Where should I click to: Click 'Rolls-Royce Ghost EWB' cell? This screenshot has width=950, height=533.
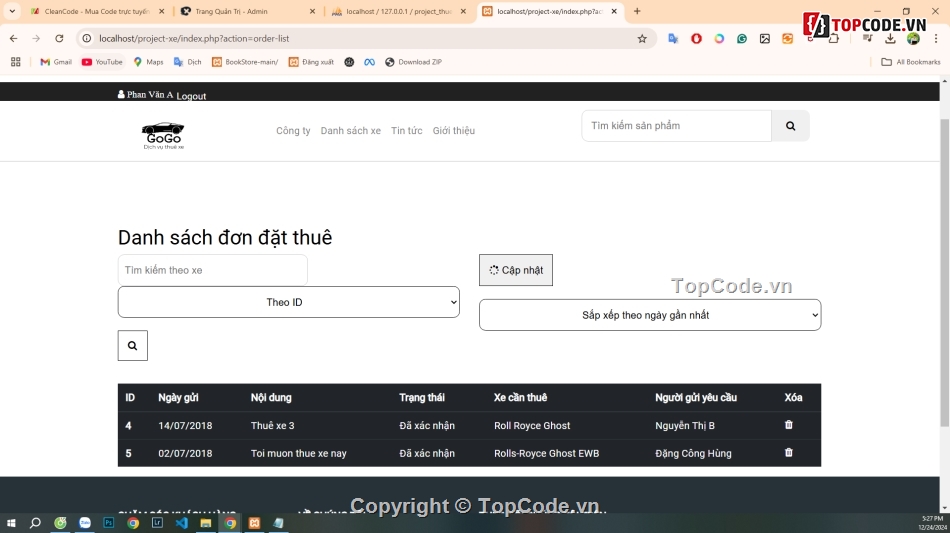(x=546, y=453)
